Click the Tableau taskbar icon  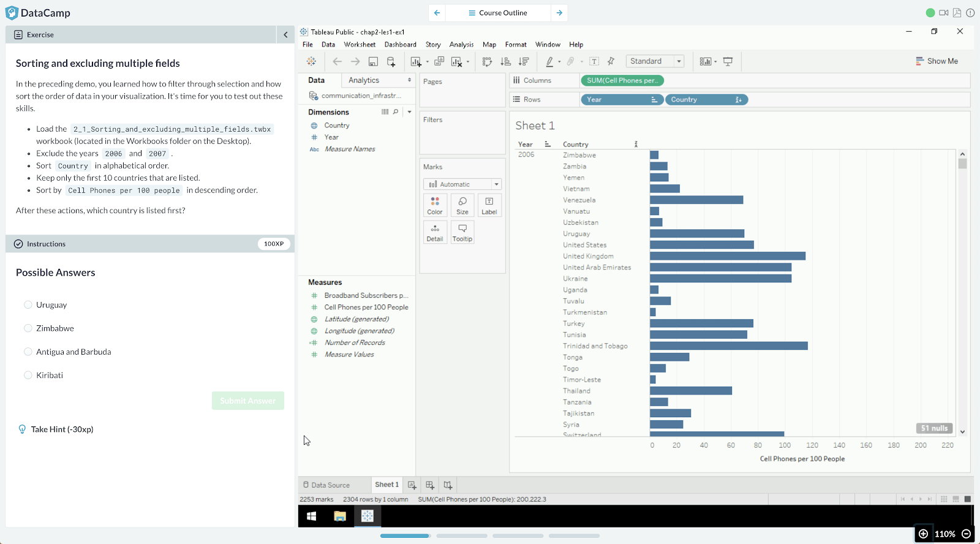(367, 516)
